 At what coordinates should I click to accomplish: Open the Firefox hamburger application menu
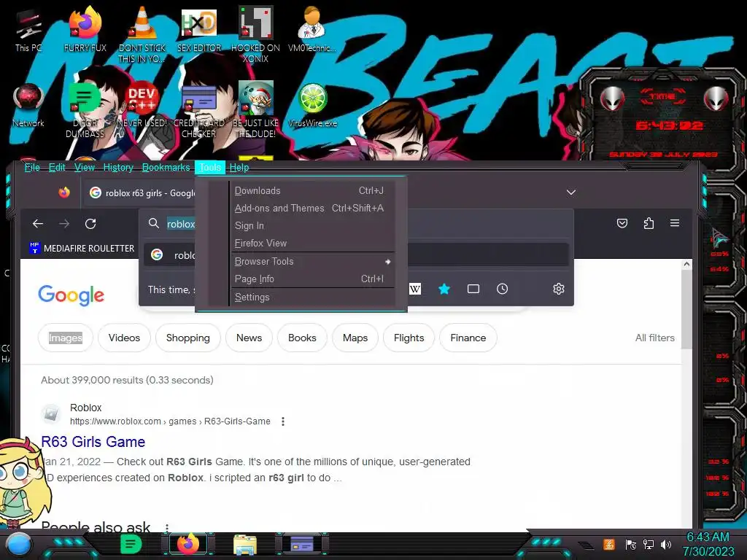(x=675, y=223)
